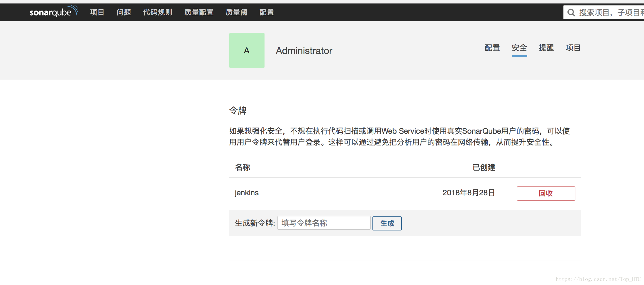Click the 生成 button

click(x=387, y=223)
